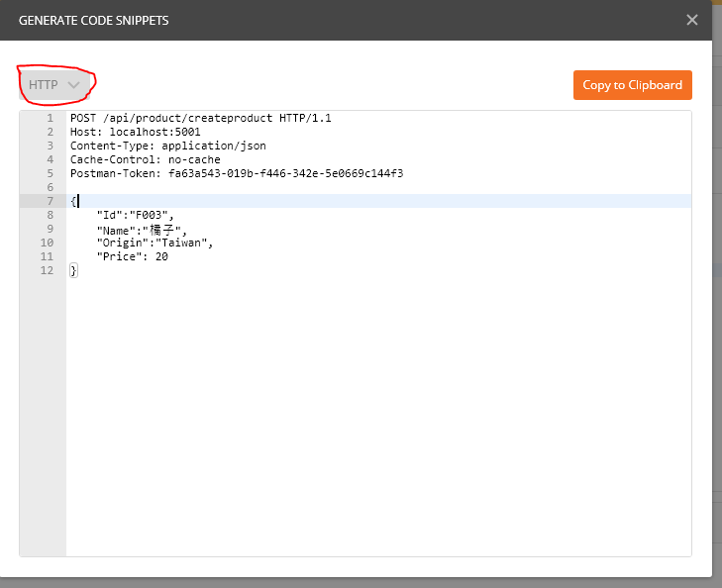Click line number 6 in the gutter
Screen dimensions: 722x588
[x=50, y=187]
